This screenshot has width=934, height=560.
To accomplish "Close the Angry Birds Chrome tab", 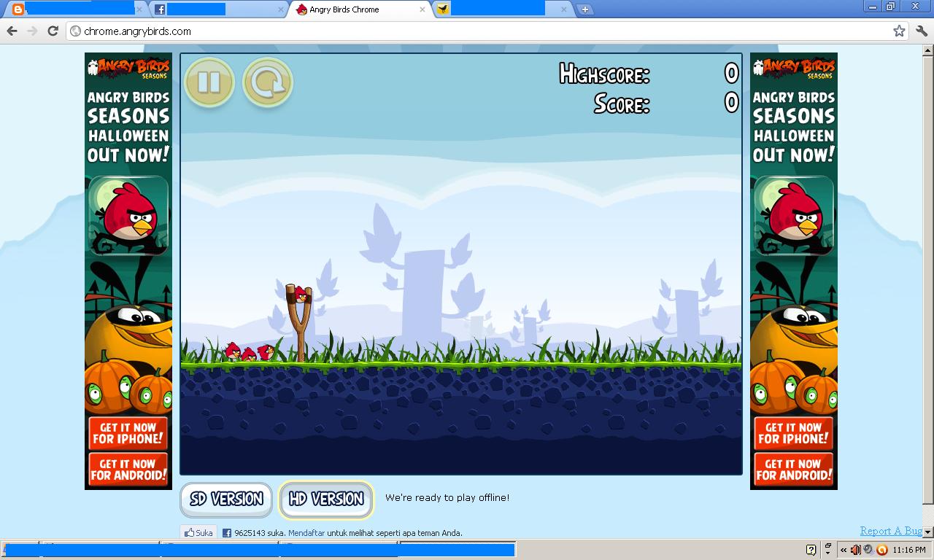I will (422, 9).
